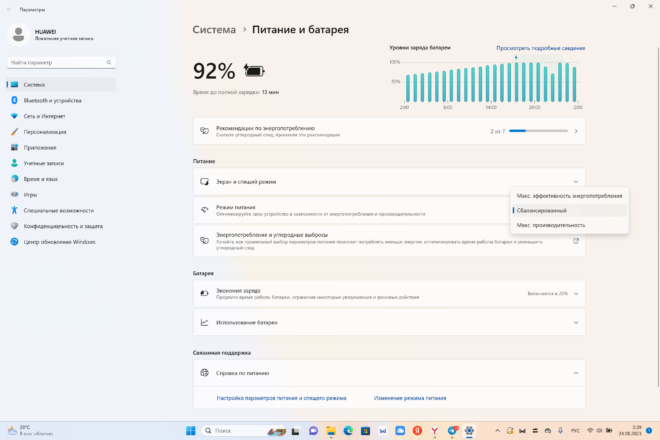This screenshot has height=440, width=660.
Task: Open Центр обновления Windows page
Action: coord(61,242)
